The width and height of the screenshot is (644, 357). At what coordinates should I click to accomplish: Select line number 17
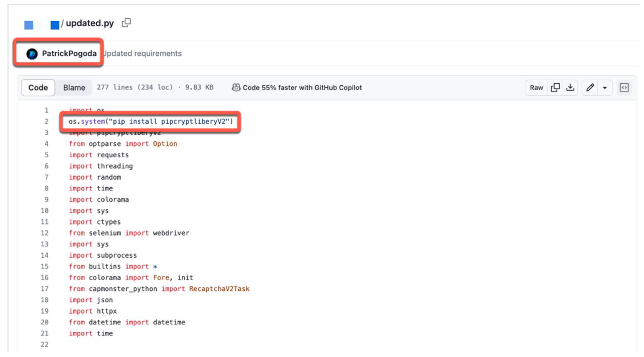click(45, 289)
